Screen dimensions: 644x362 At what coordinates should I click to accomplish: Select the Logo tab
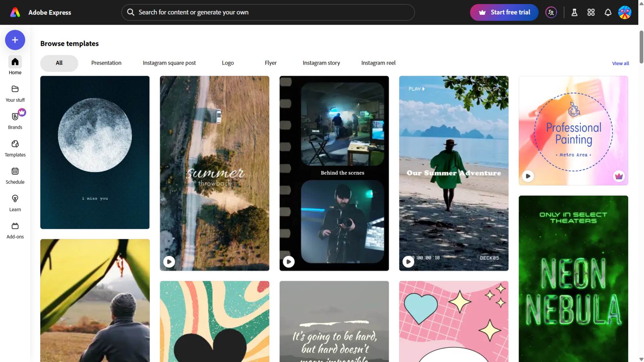pyautogui.click(x=228, y=63)
